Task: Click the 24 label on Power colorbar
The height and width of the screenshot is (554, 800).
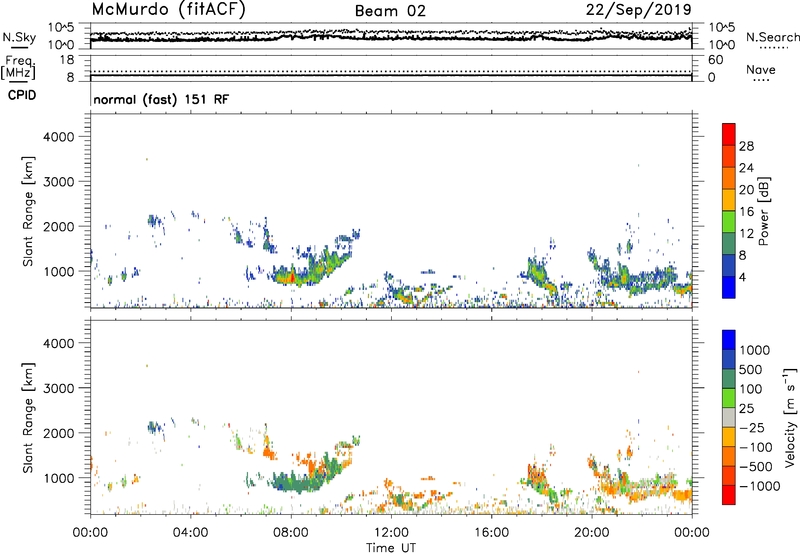Action: [746, 168]
